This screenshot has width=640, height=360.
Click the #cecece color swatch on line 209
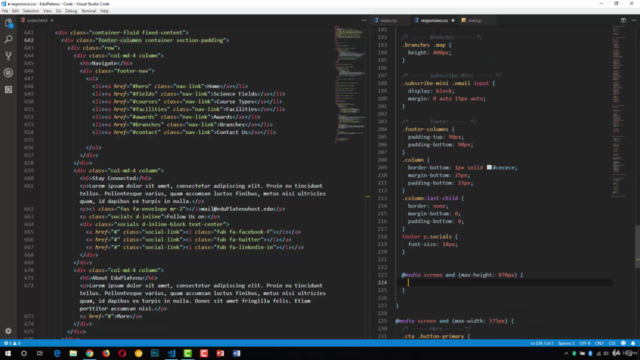click(x=489, y=167)
